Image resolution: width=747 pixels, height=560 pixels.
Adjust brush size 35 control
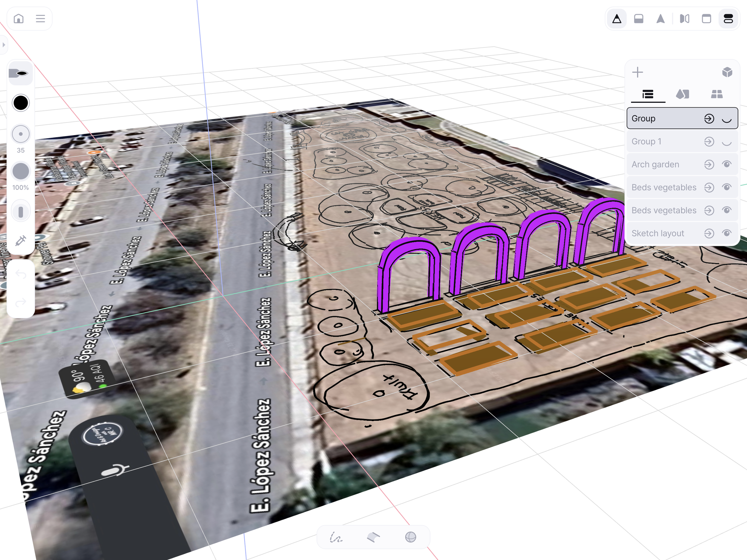tap(21, 134)
